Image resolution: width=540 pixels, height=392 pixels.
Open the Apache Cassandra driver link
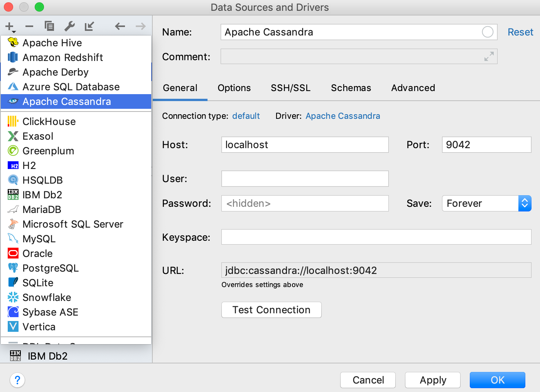coord(343,116)
